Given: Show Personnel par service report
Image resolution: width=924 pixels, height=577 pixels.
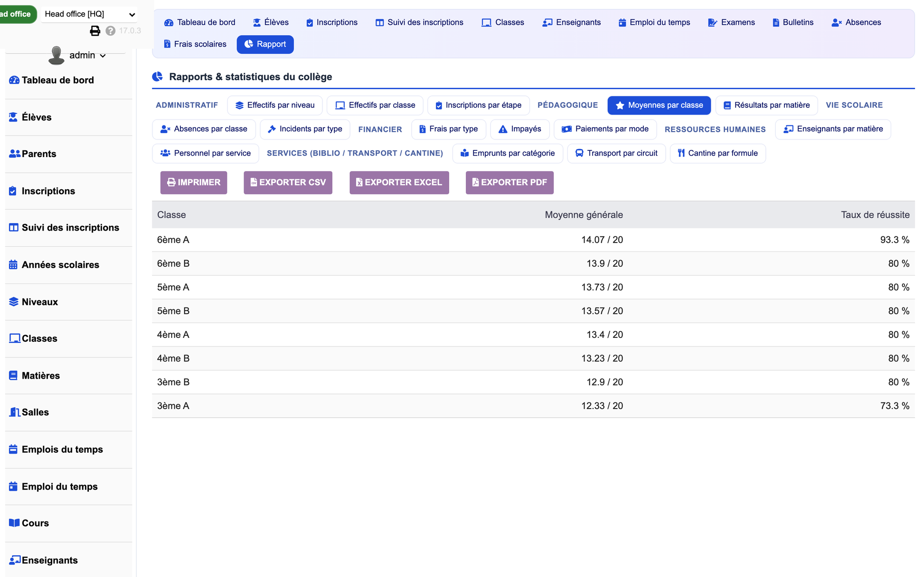Looking at the screenshot, I should click(x=206, y=153).
